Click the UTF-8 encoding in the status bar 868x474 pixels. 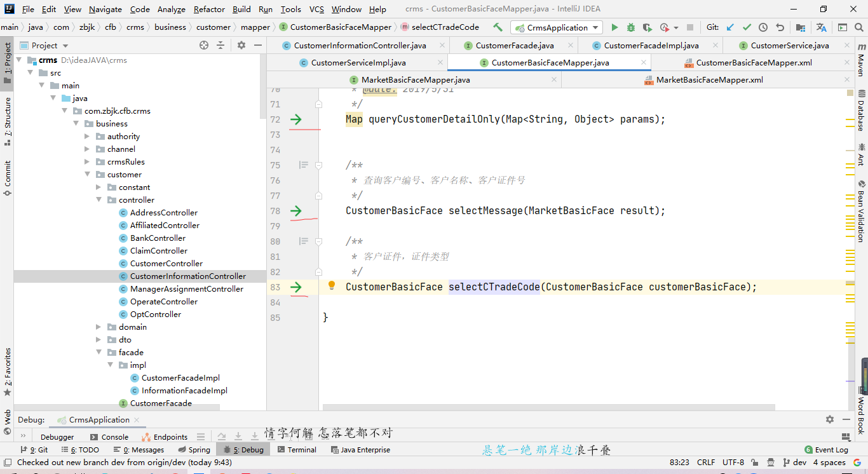(733, 463)
